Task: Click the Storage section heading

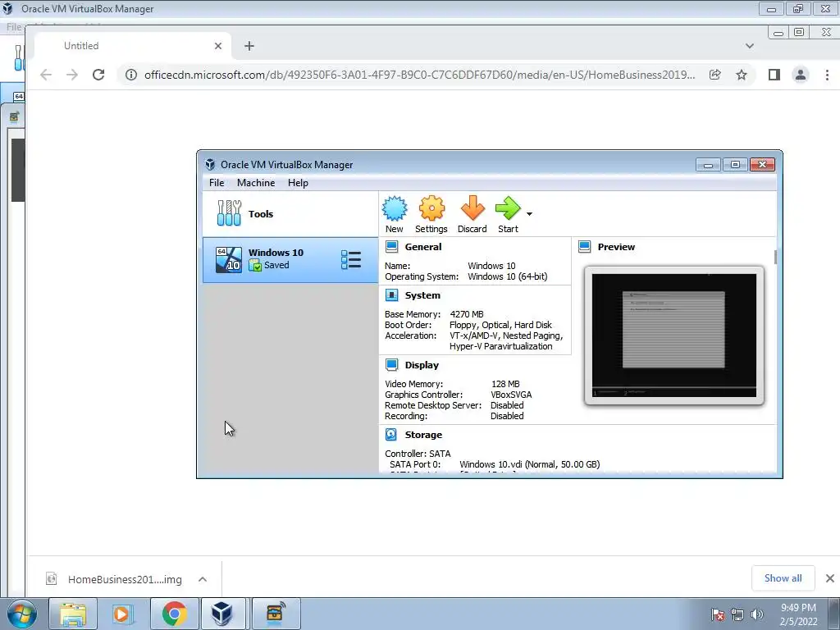Action: point(423,435)
